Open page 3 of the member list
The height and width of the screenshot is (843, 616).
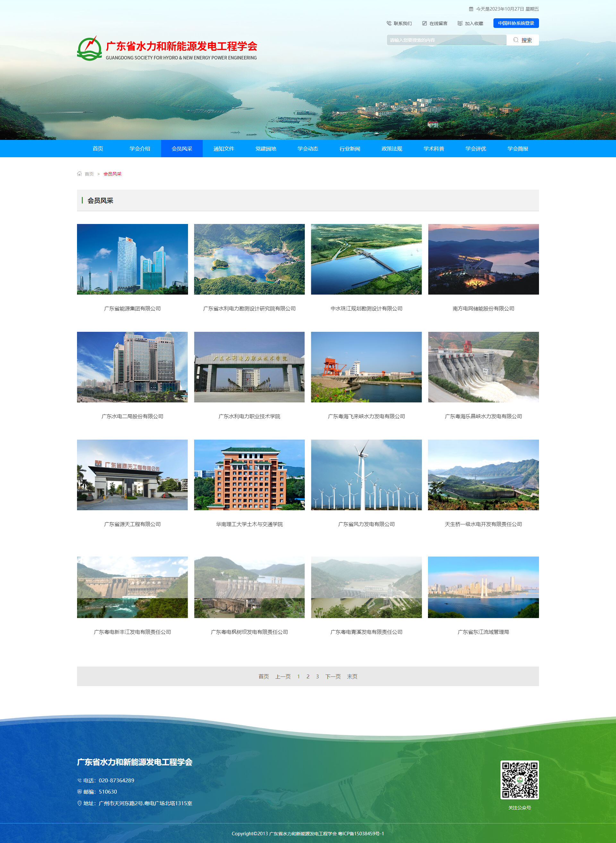tap(317, 676)
